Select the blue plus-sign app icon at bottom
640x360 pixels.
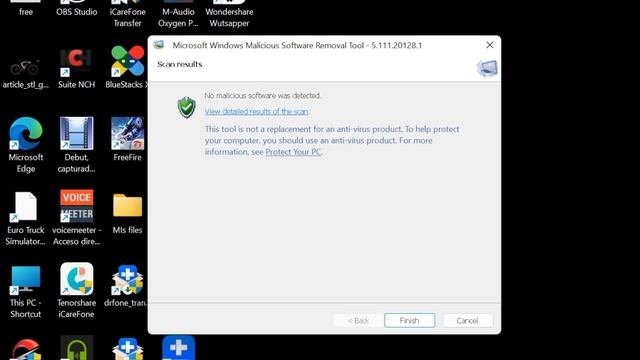point(178,348)
